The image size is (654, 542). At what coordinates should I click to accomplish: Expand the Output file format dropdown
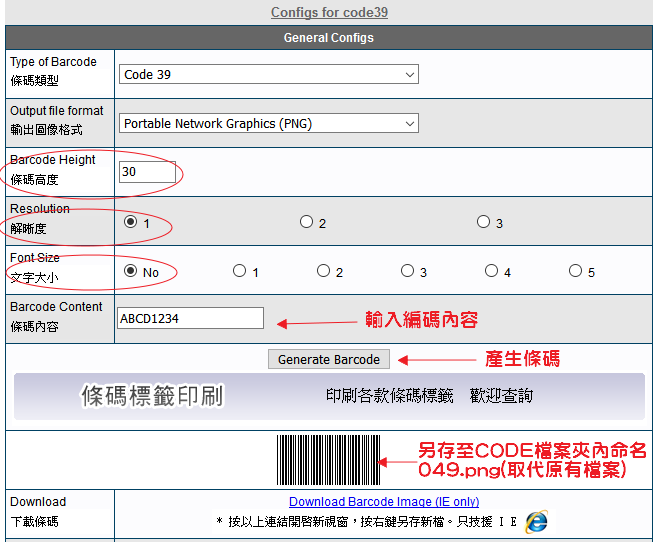pyautogui.click(x=269, y=124)
